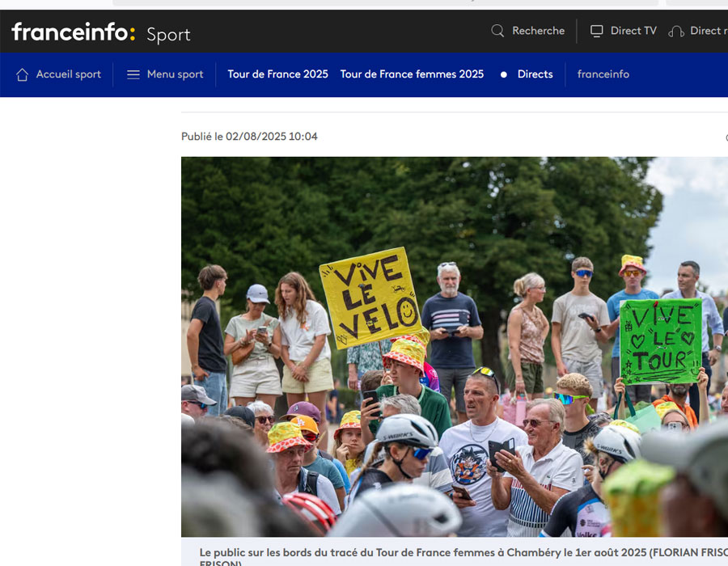Select the home icon next to Accueil sport
This screenshot has height=566, width=728.
(23, 74)
